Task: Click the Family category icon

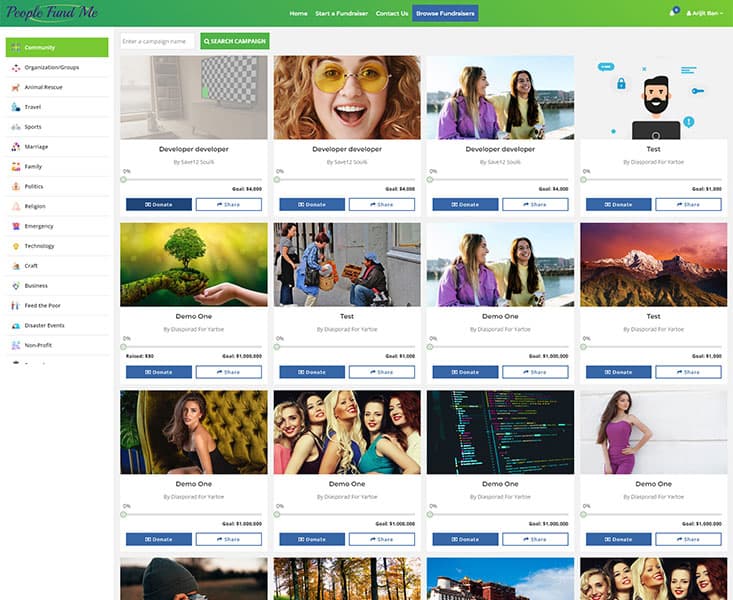Action: tap(16, 166)
